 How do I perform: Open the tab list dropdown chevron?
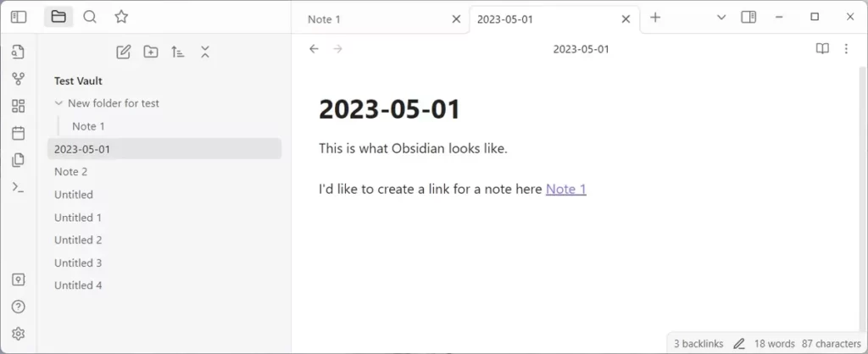[x=721, y=17]
